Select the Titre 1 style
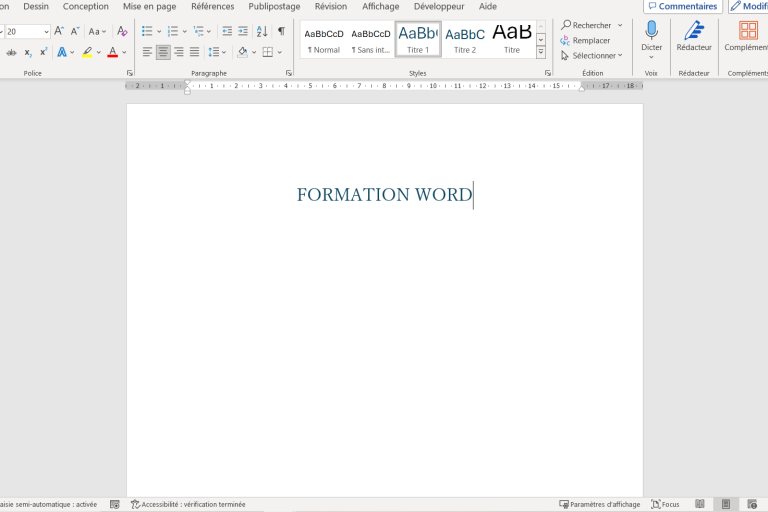 click(418, 40)
